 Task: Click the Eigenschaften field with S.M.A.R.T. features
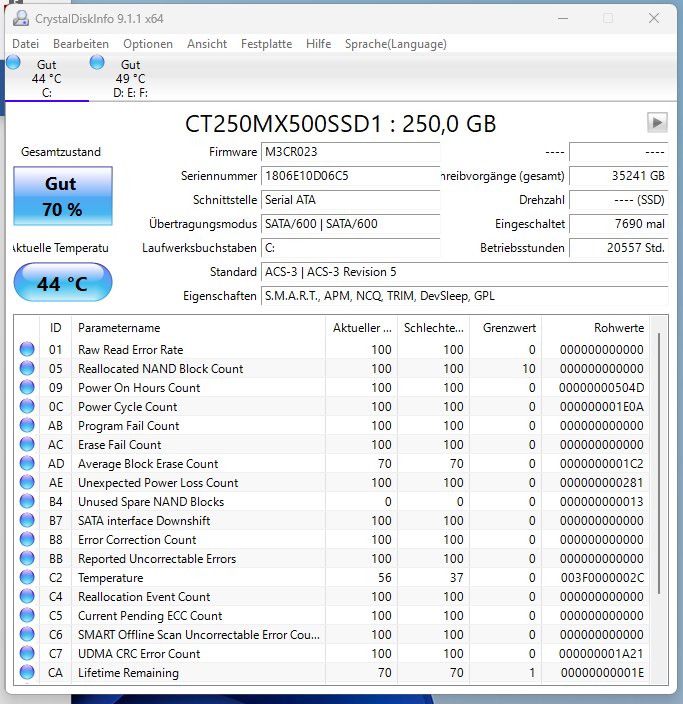tap(465, 296)
